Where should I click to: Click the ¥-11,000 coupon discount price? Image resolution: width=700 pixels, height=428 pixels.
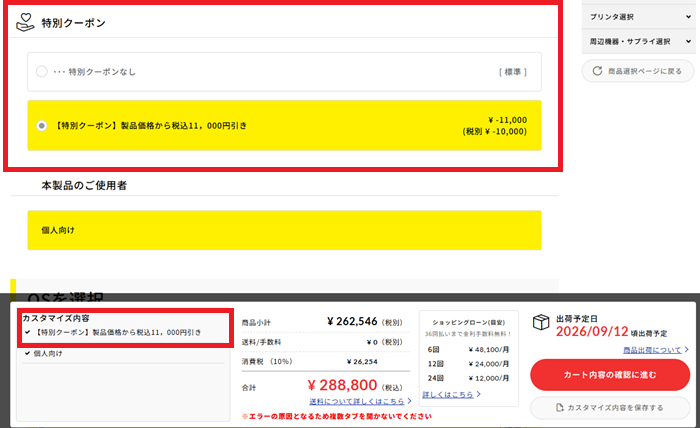click(x=508, y=120)
